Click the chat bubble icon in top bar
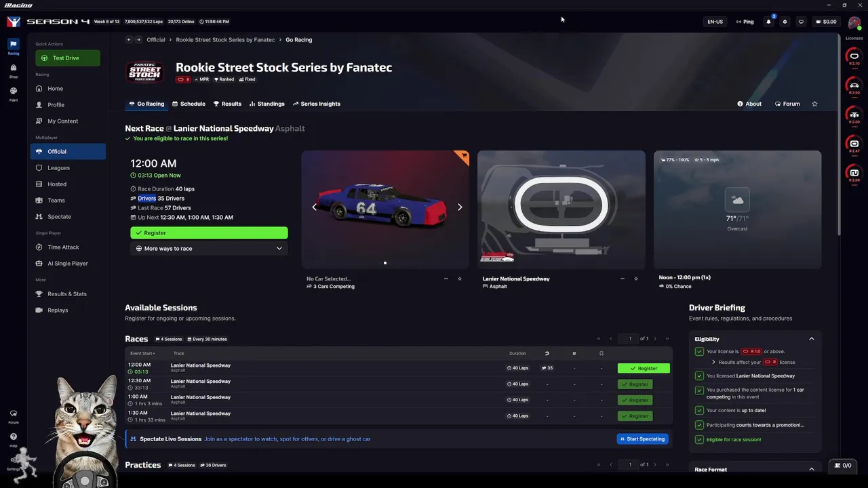 tap(801, 22)
